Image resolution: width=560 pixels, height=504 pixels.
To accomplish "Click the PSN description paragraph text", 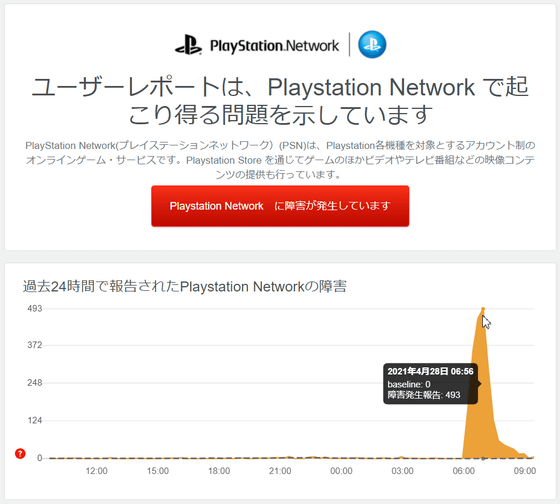I will tap(280, 160).
